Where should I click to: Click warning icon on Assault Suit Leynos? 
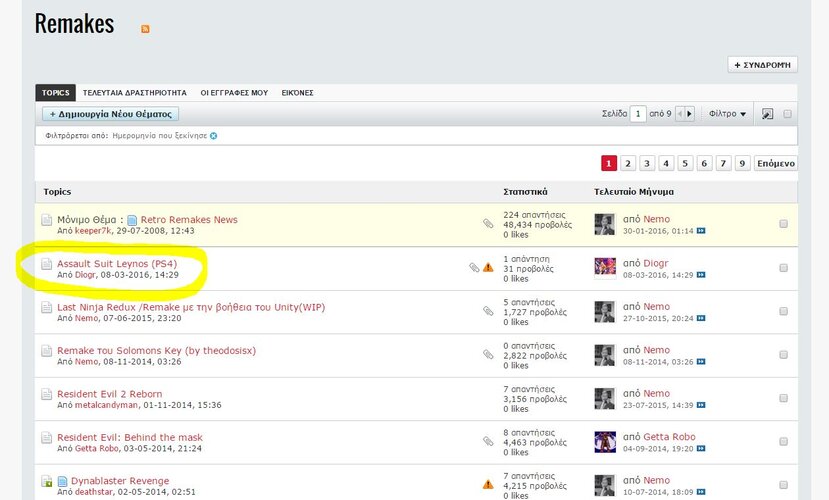tap(488, 267)
